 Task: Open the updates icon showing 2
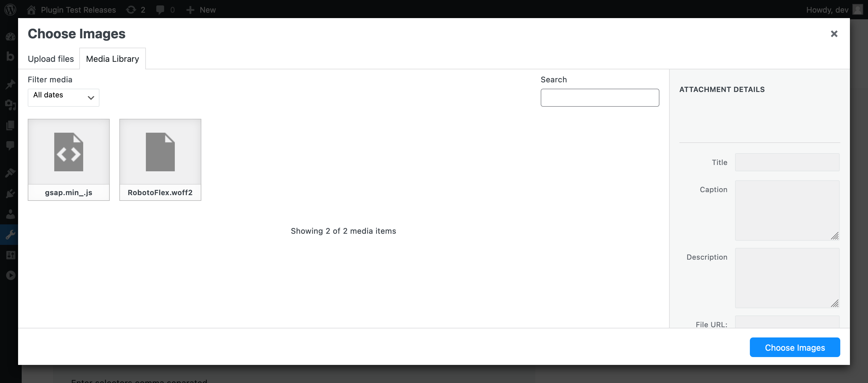(x=135, y=10)
